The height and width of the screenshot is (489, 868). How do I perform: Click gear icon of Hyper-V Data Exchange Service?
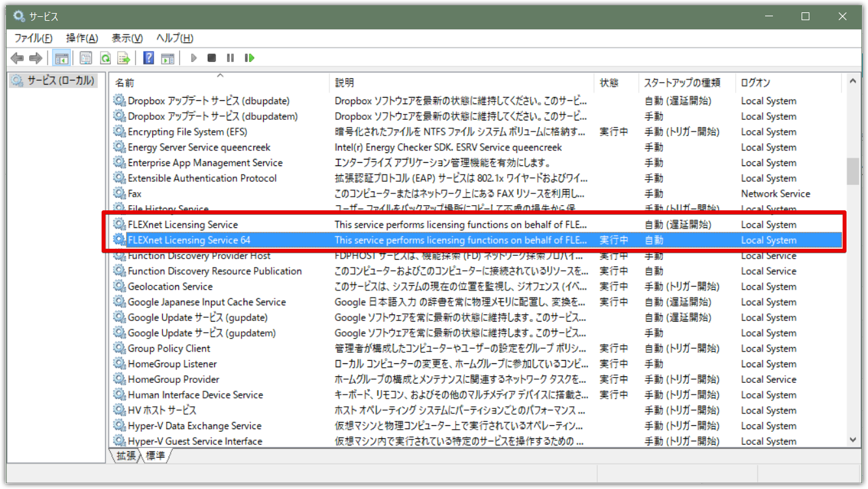pyautogui.click(x=119, y=426)
